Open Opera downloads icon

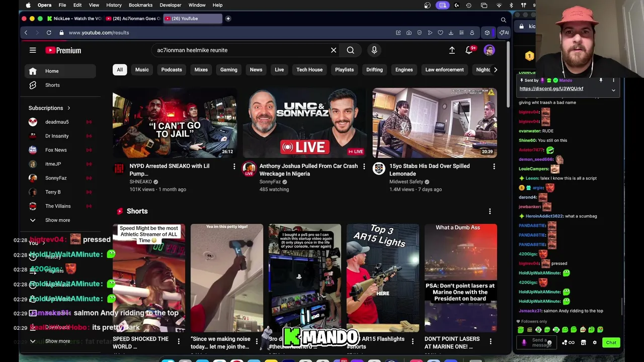click(x=451, y=33)
